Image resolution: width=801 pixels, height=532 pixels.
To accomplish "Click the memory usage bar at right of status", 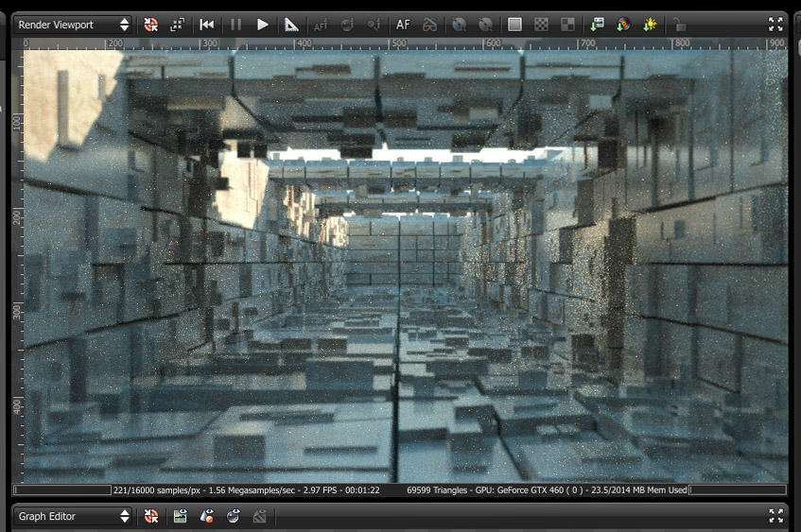I will pyautogui.click(x=738, y=490).
